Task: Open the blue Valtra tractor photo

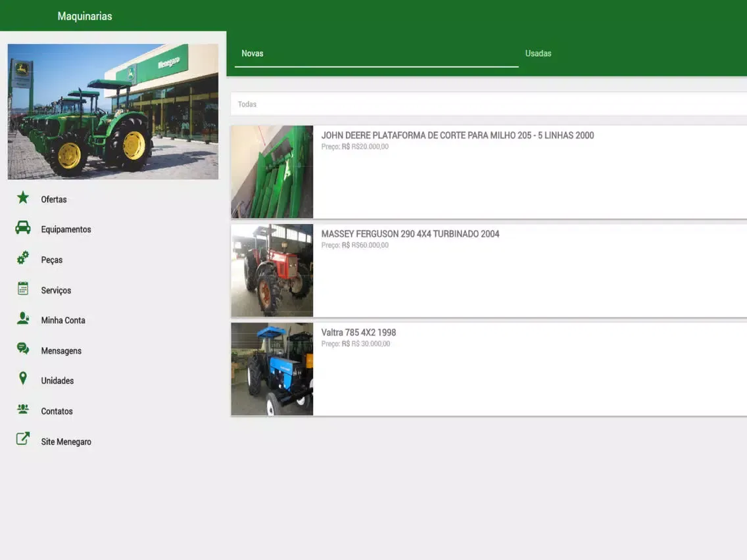Action: (x=272, y=369)
